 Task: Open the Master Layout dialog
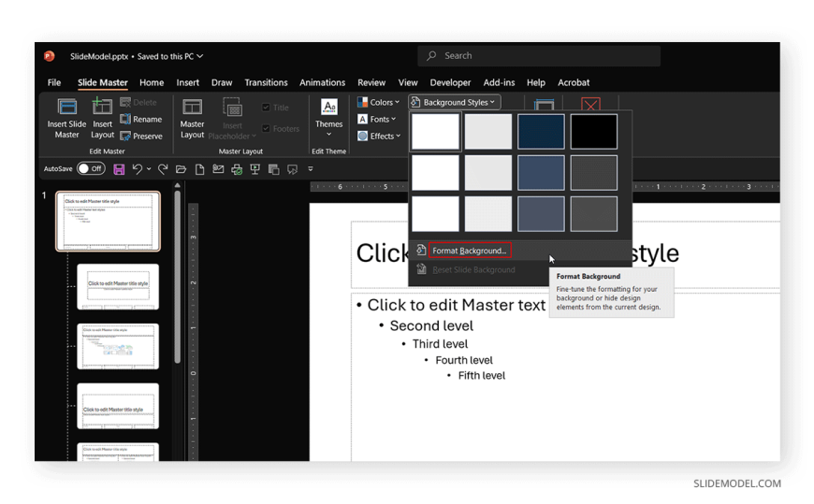tap(192, 119)
